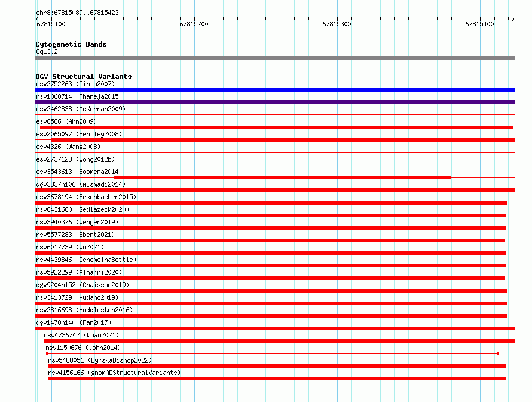The width and height of the screenshot is (532, 402).
Task: Click the DGV Structural Variants track title
Action: [x=84, y=77]
